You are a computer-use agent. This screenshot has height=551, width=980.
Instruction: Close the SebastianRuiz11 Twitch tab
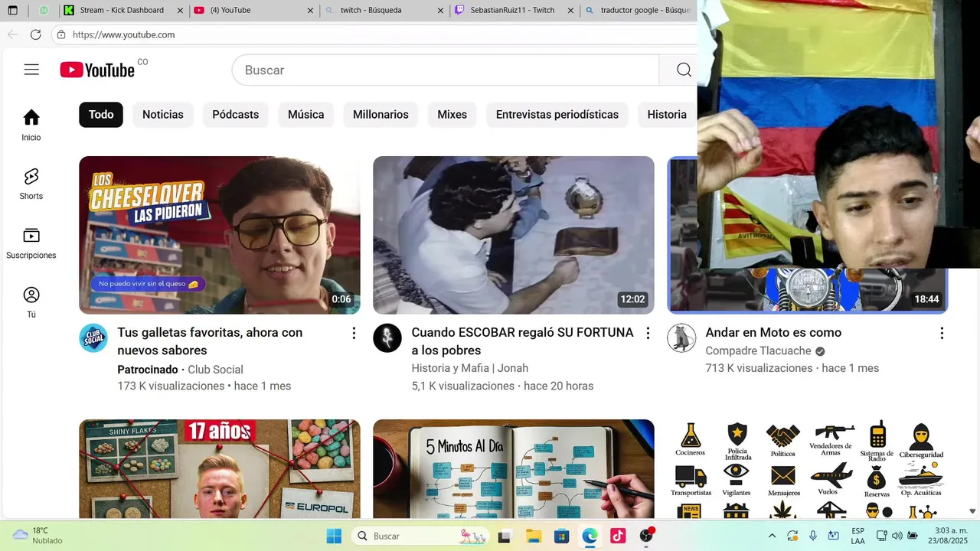tap(570, 10)
